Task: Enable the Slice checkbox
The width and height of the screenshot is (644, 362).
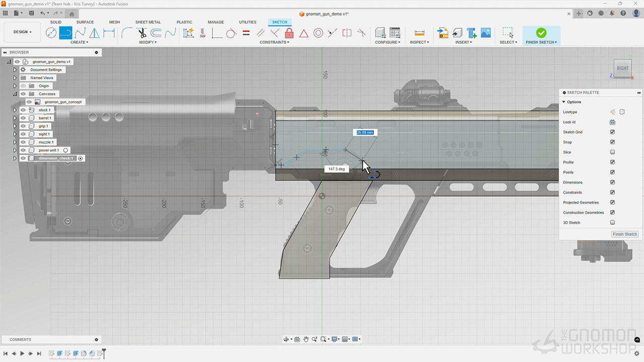Action: [612, 152]
